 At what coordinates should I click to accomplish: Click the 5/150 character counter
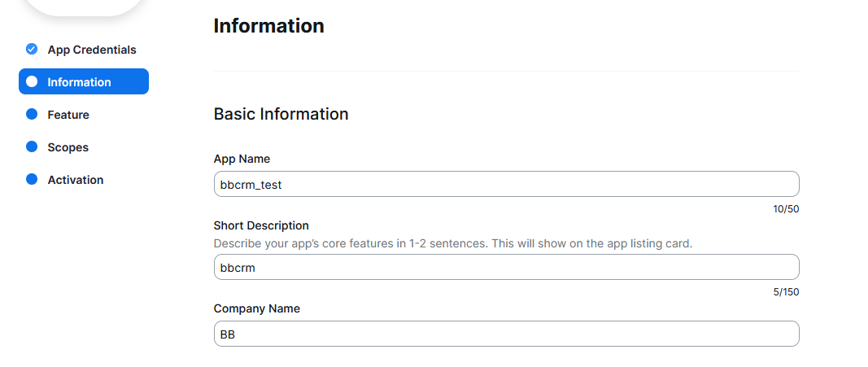pyautogui.click(x=786, y=292)
